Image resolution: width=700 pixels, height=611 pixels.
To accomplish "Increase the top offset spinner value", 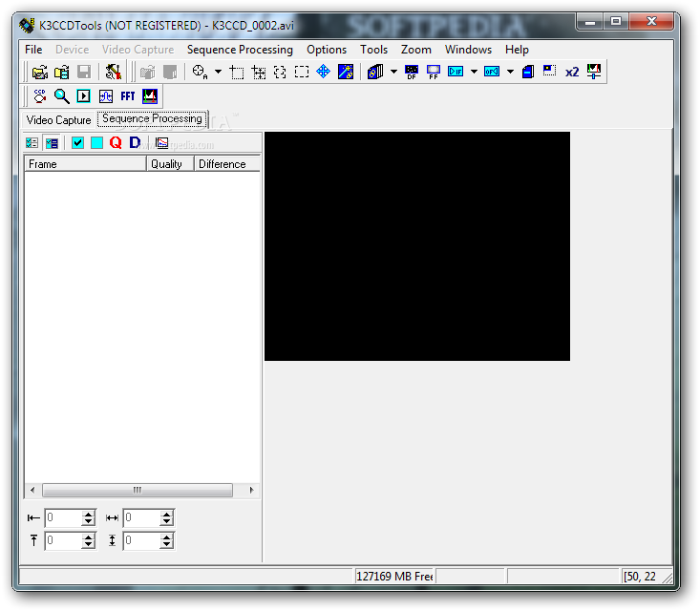I will [x=89, y=537].
